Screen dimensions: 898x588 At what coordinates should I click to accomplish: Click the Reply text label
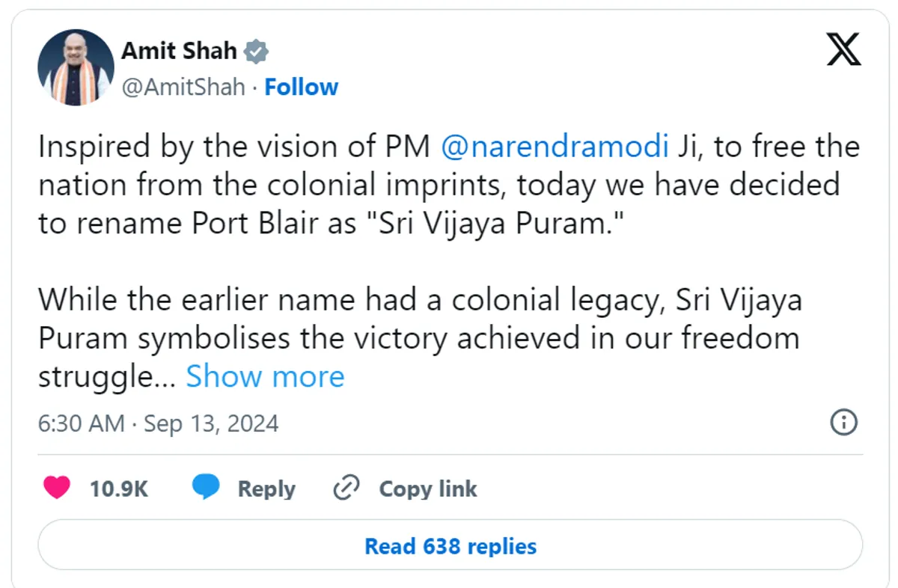(266, 489)
